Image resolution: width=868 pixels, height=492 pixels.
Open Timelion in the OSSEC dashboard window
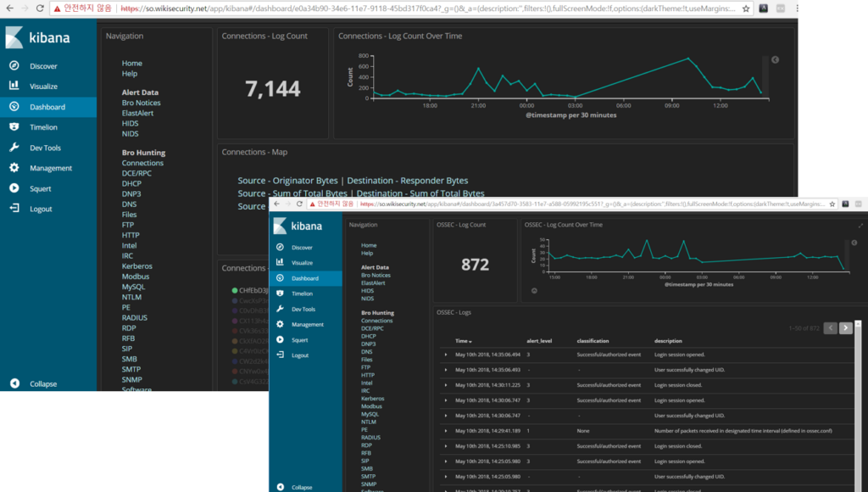302,294
